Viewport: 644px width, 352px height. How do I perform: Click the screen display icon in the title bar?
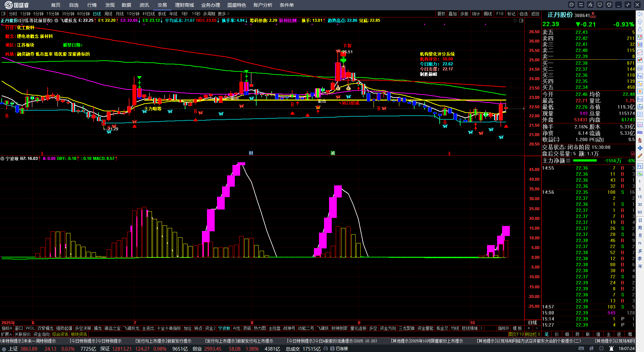click(x=600, y=5)
